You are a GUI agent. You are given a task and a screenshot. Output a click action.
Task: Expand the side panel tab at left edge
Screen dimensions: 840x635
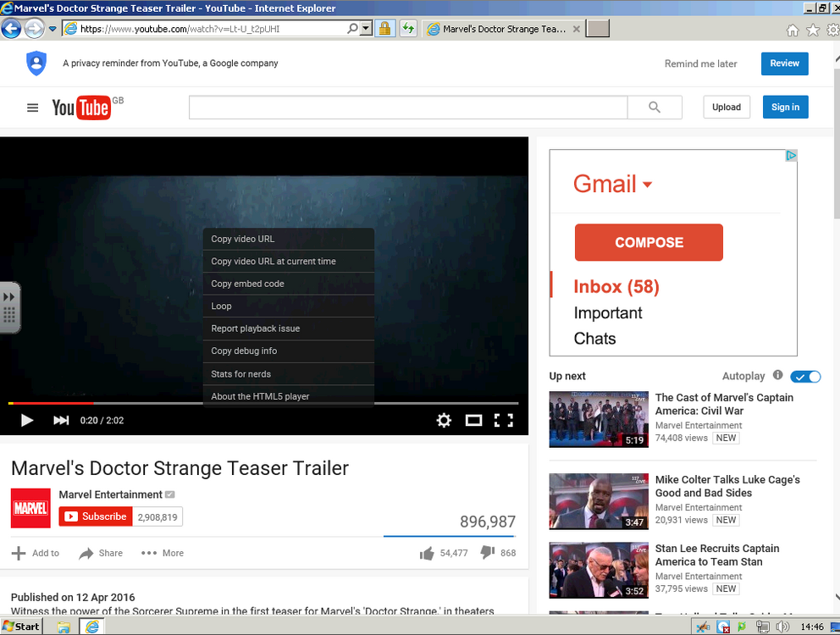tap(9, 307)
